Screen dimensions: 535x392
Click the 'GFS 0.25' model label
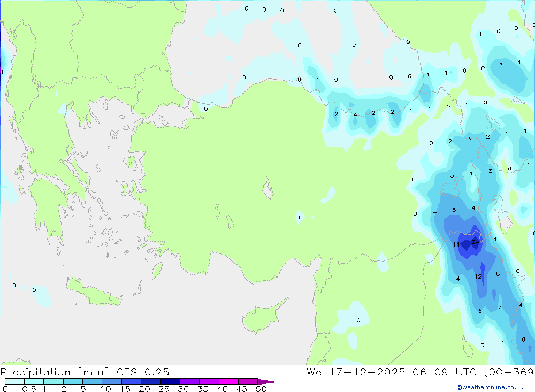click(x=143, y=372)
